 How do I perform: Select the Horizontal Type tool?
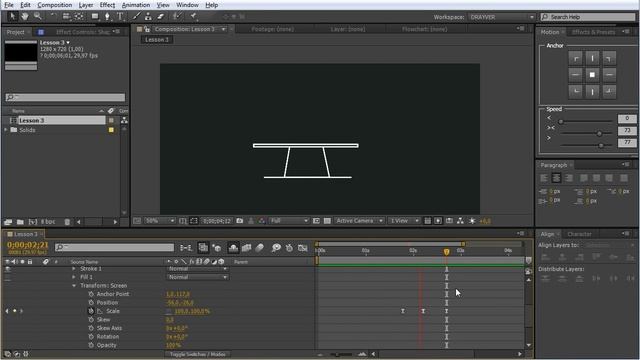click(120, 16)
